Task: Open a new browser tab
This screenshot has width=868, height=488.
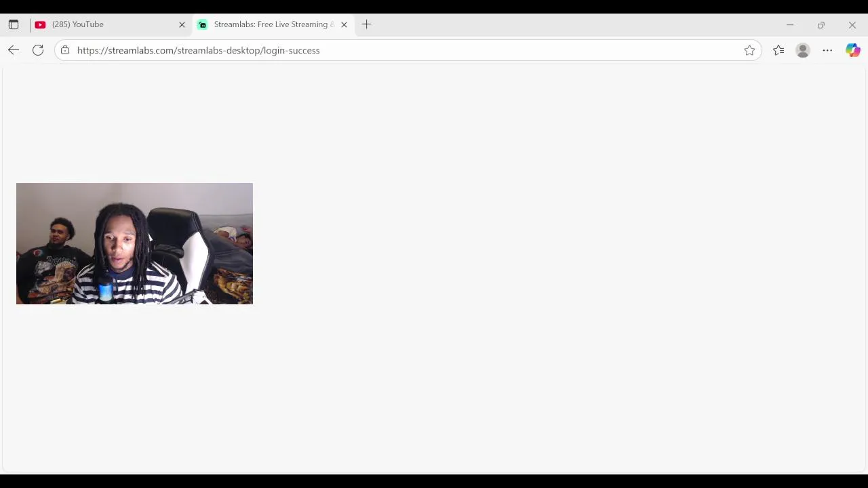Action: 366,24
